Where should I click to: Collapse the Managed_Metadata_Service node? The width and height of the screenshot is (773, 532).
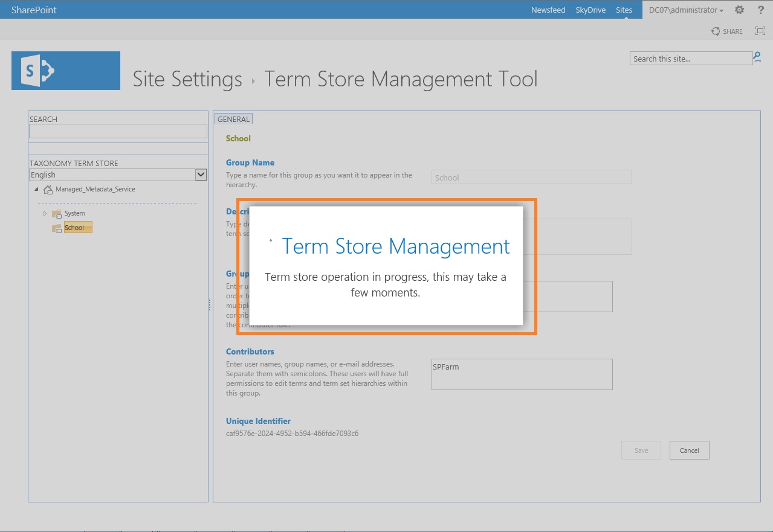tap(37, 189)
